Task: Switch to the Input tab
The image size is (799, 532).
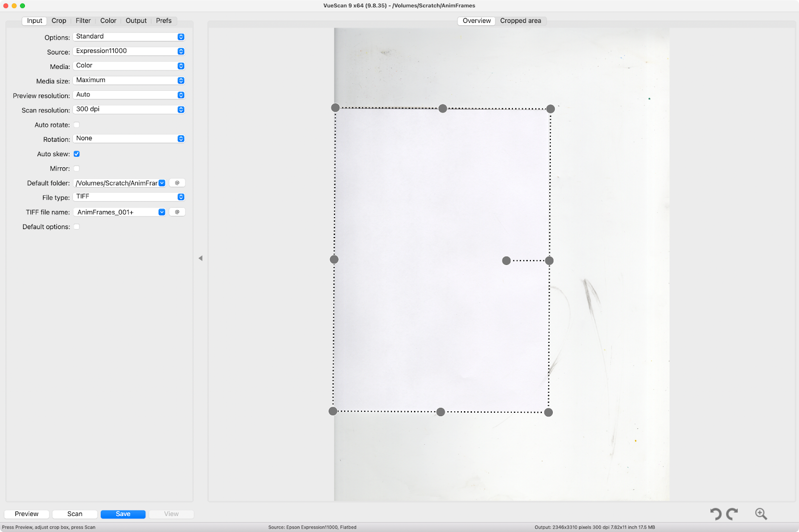Action: [34, 21]
